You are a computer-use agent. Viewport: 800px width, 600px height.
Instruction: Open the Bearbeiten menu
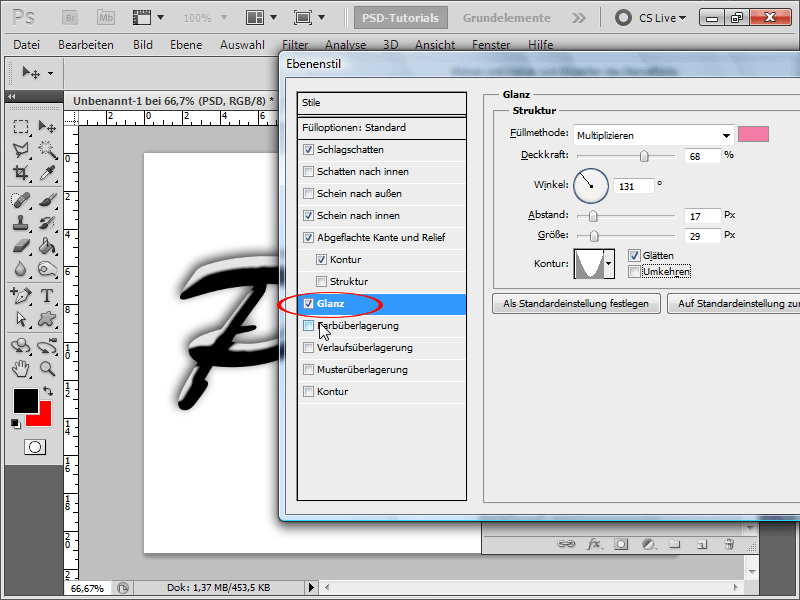click(86, 45)
